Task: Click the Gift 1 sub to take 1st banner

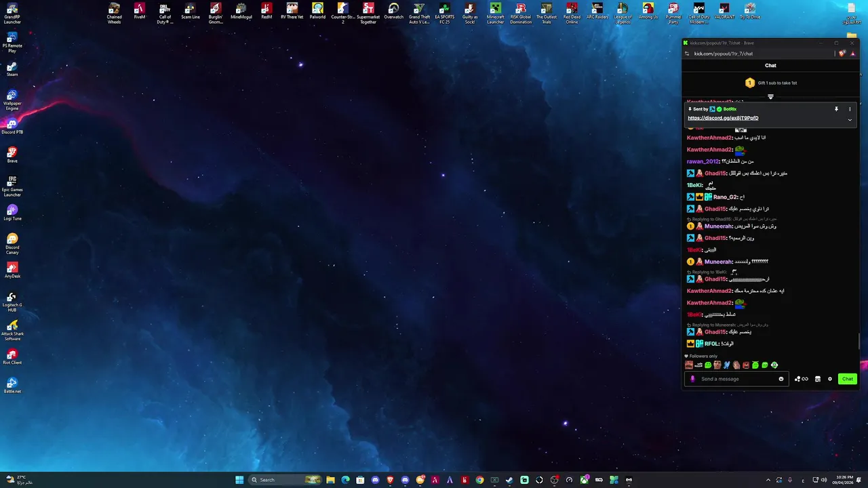Action: tap(770, 83)
